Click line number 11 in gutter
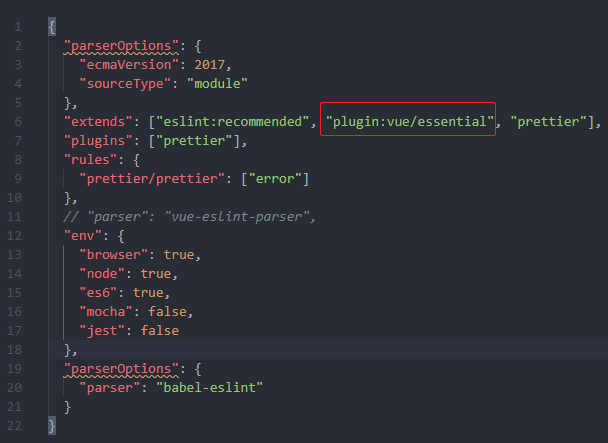This screenshot has height=443, width=608. tap(14, 217)
